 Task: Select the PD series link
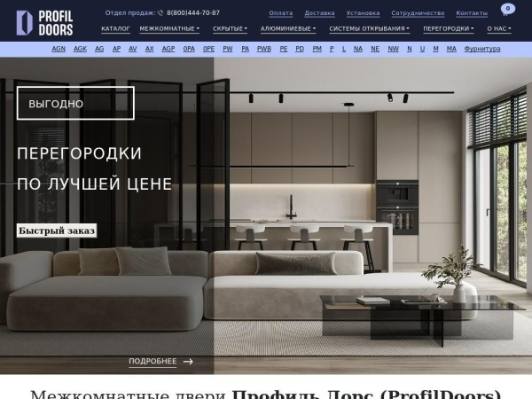300,49
